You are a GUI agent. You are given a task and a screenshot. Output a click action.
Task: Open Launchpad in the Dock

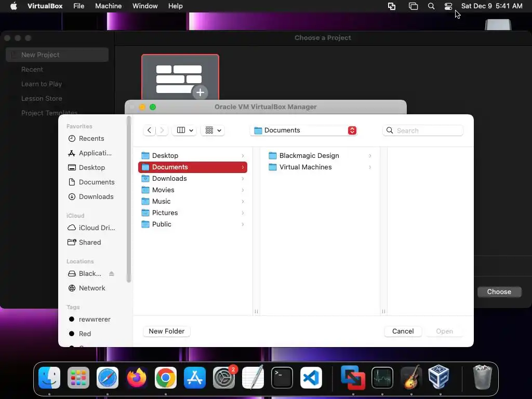(78, 378)
